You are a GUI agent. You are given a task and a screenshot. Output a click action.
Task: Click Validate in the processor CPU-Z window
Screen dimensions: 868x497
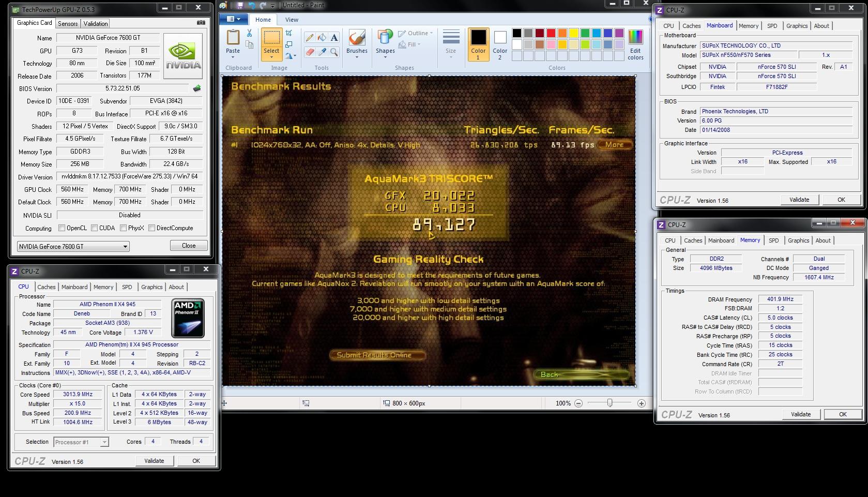154,461
